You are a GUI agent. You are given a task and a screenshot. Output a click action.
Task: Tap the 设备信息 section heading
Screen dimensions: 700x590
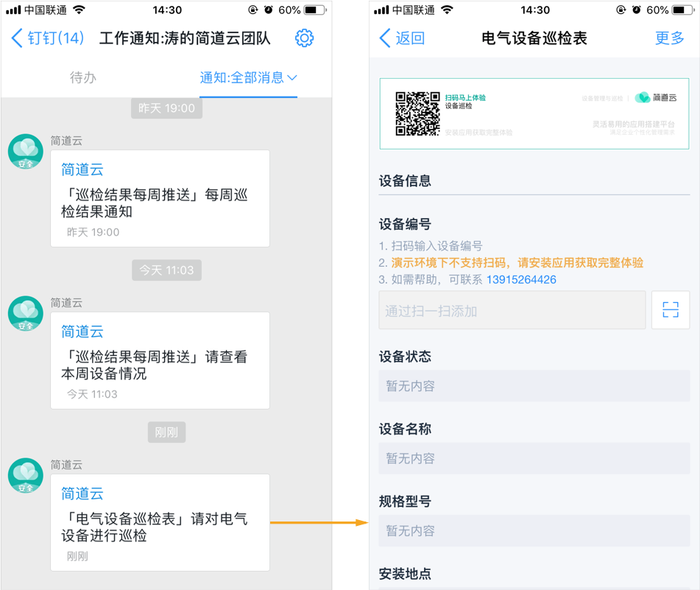[x=405, y=181]
